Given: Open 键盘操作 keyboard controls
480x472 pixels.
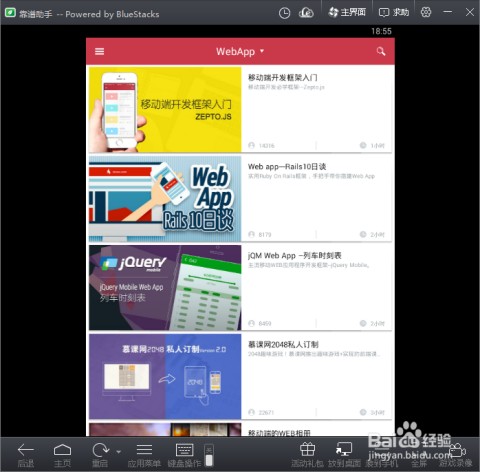Looking at the screenshot, I should [184, 455].
